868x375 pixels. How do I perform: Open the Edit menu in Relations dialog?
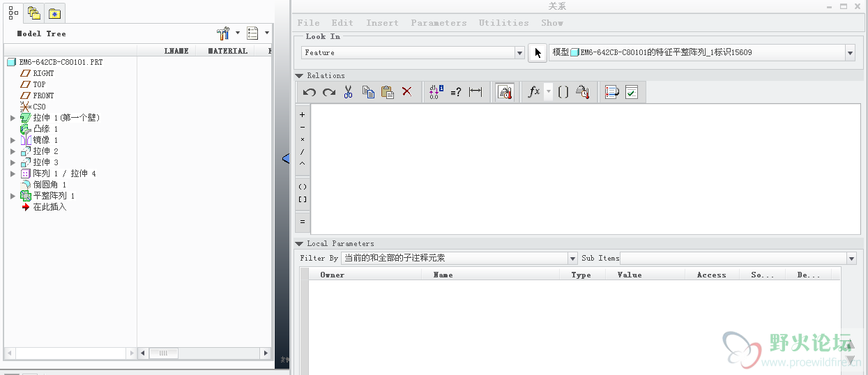pos(342,23)
